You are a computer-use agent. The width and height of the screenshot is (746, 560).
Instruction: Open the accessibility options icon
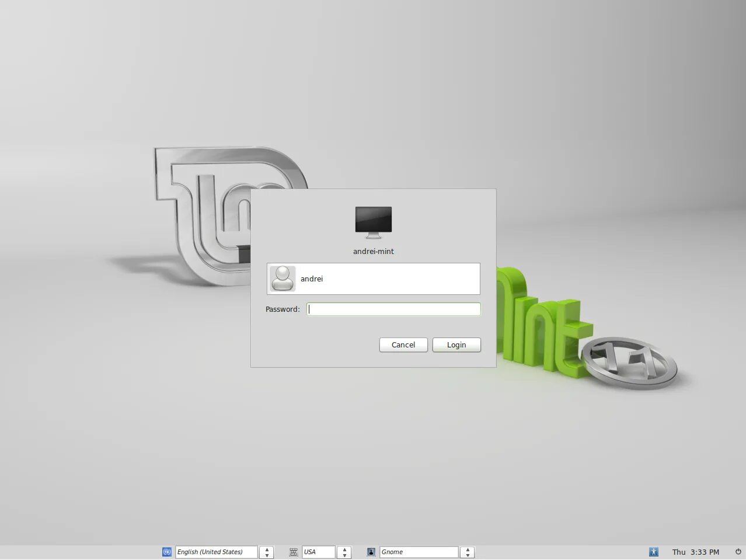click(x=654, y=552)
